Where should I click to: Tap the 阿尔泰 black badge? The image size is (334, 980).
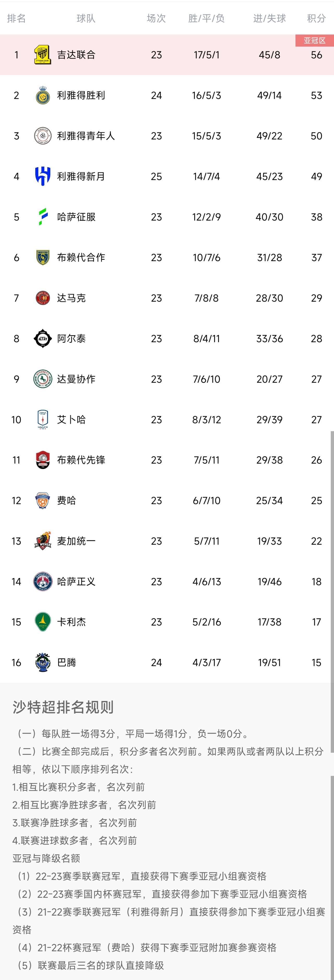click(x=43, y=339)
